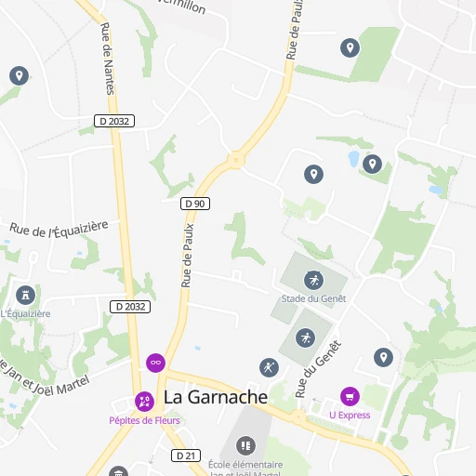Select the U Express shopping cart icon
The image size is (476, 476).
click(350, 396)
